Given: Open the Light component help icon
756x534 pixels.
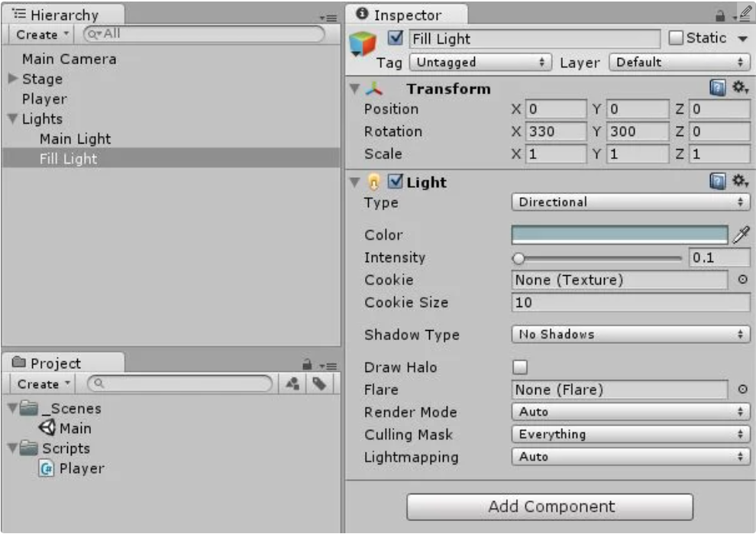Looking at the screenshot, I should (718, 182).
